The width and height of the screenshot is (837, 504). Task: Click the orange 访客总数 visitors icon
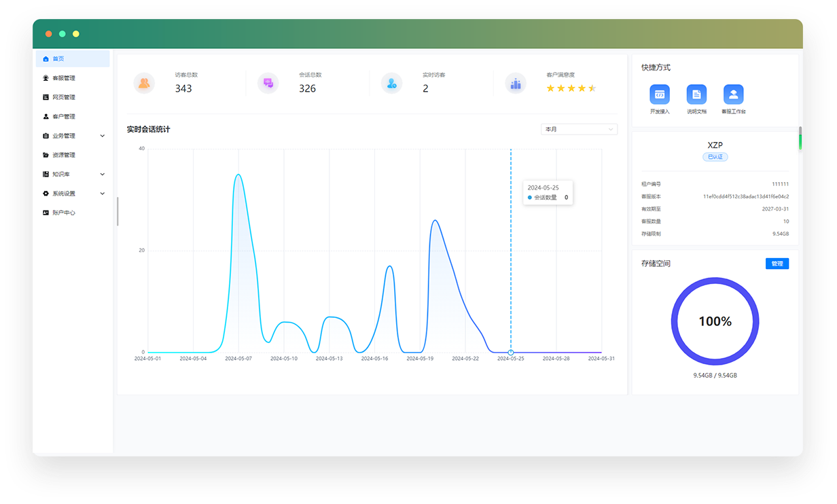tap(144, 84)
